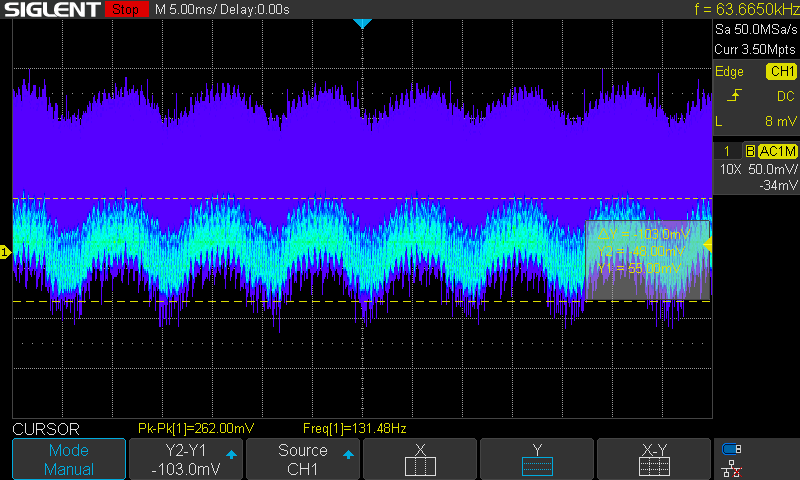Expand the Y2-Y1 cursor selector

pos(187,460)
